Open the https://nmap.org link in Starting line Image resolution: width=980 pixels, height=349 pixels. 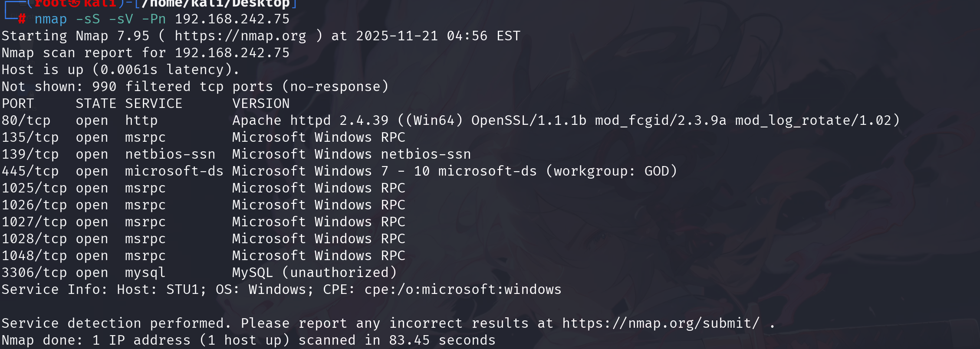point(240,36)
